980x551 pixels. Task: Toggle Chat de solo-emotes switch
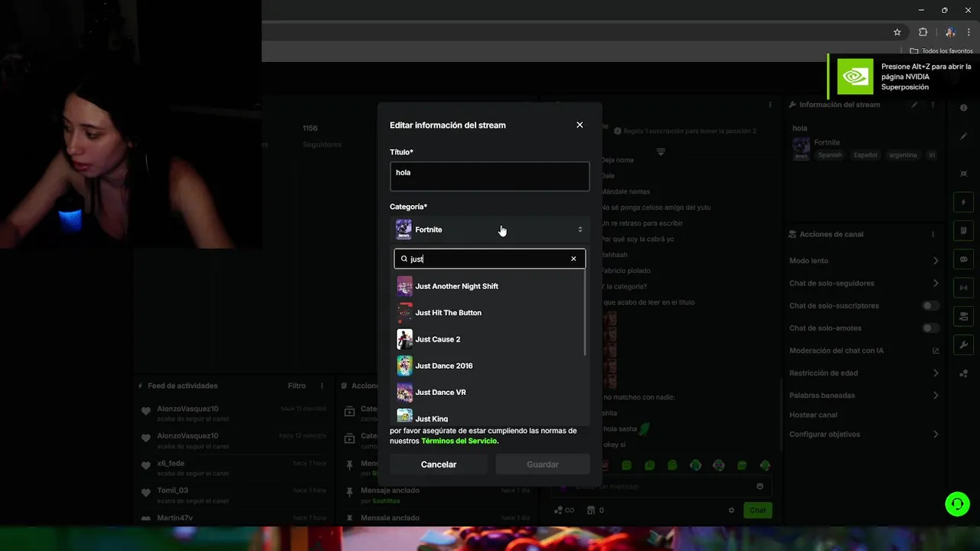point(930,328)
